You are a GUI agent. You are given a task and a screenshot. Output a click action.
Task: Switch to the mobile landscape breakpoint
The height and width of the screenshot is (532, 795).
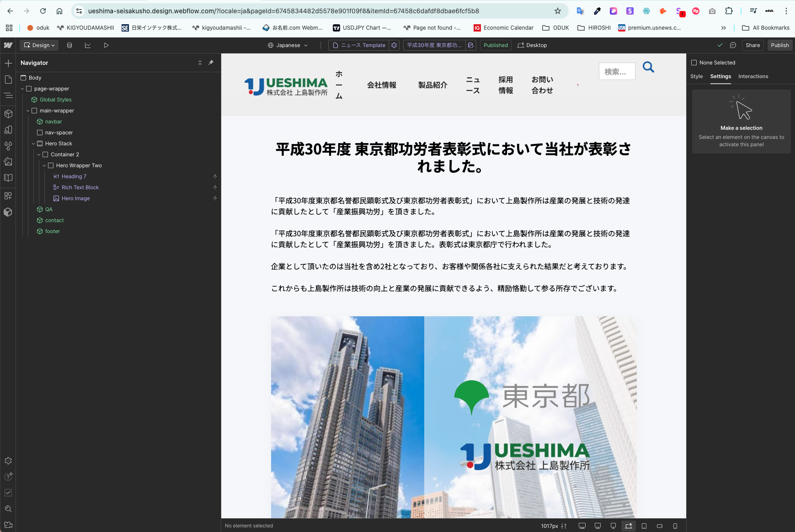coord(660,526)
